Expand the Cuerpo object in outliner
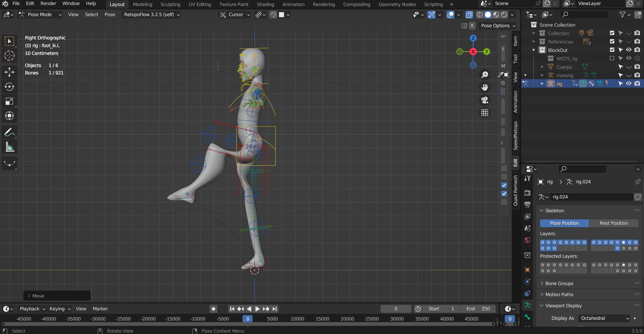644x334 pixels. (542, 67)
